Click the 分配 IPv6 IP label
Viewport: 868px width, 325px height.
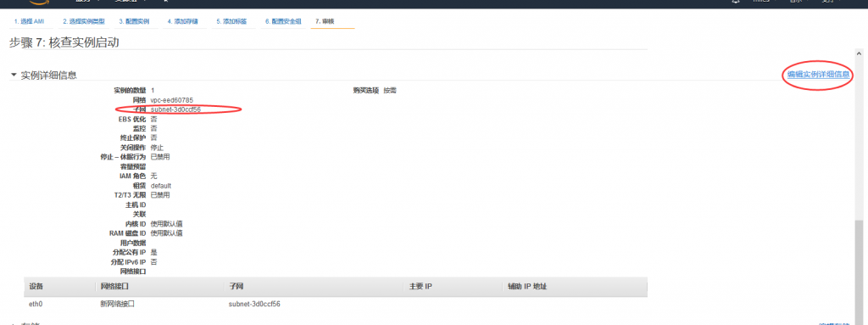(129, 261)
